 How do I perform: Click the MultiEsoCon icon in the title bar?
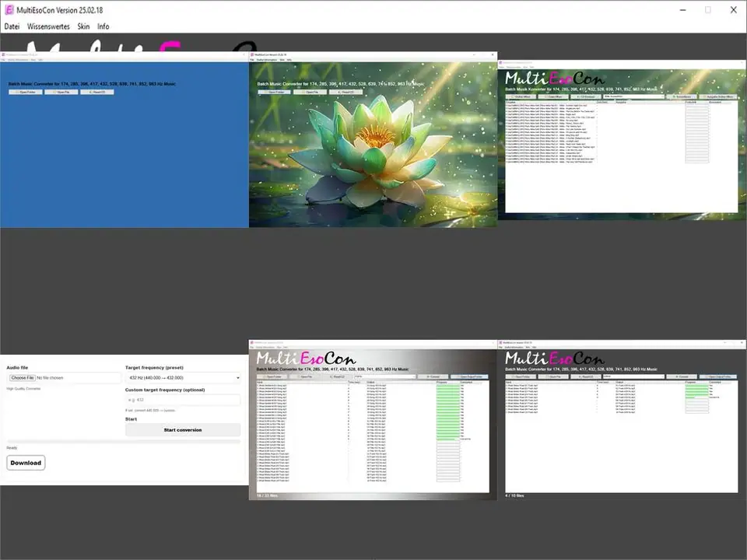point(8,9)
